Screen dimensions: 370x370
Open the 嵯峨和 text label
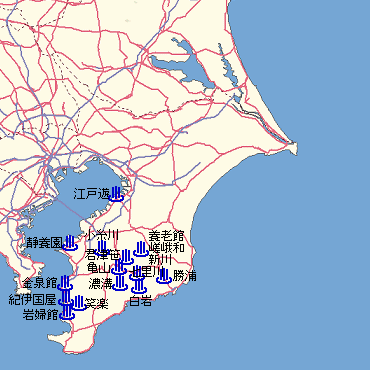tap(166, 248)
